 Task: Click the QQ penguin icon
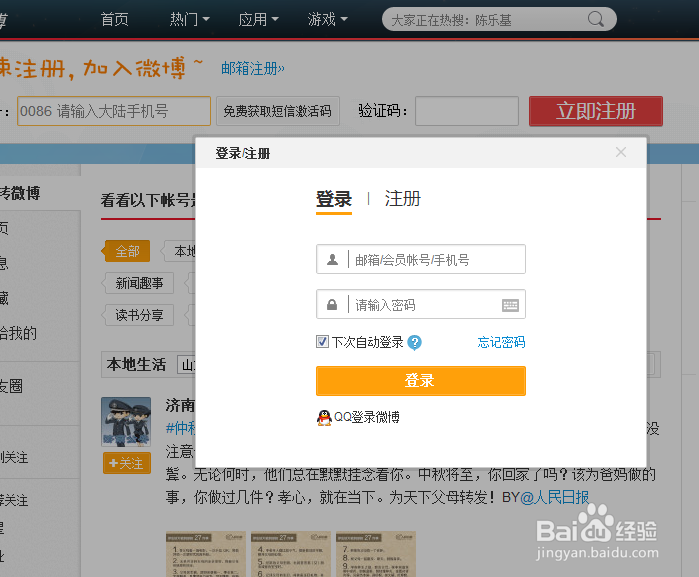tap(324, 418)
